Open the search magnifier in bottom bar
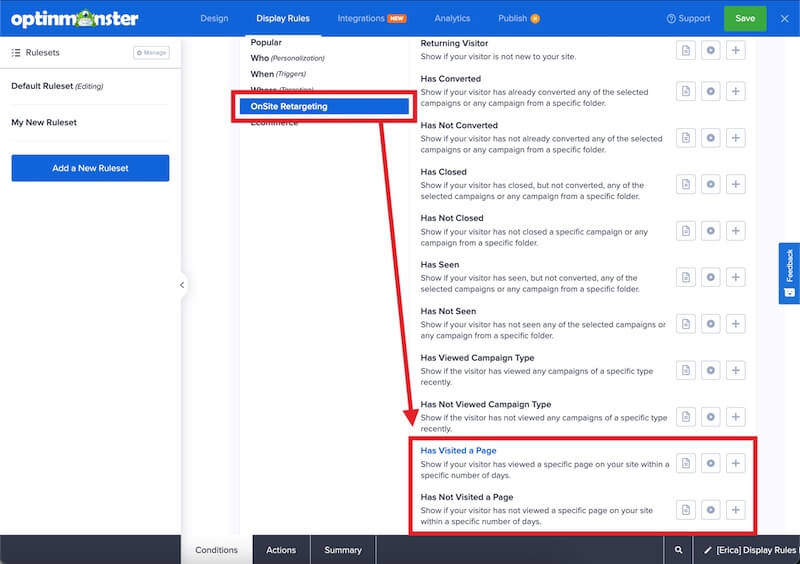 (x=678, y=550)
